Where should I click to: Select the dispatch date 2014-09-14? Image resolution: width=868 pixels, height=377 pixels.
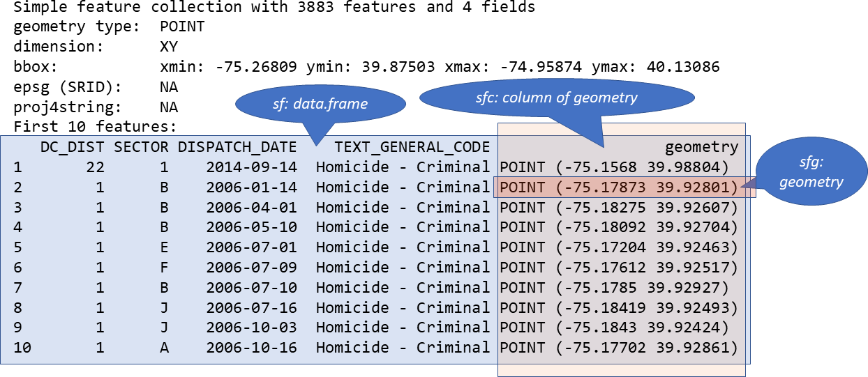tap(251, 167)
